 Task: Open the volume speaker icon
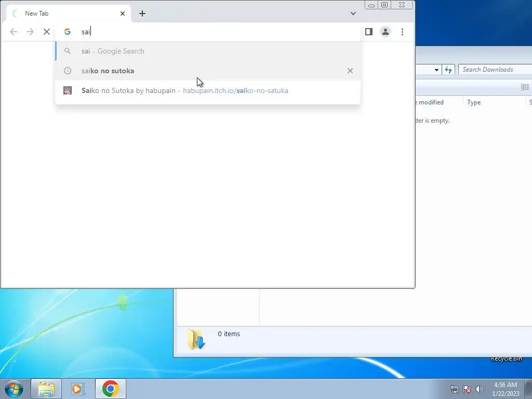(480, 389)
